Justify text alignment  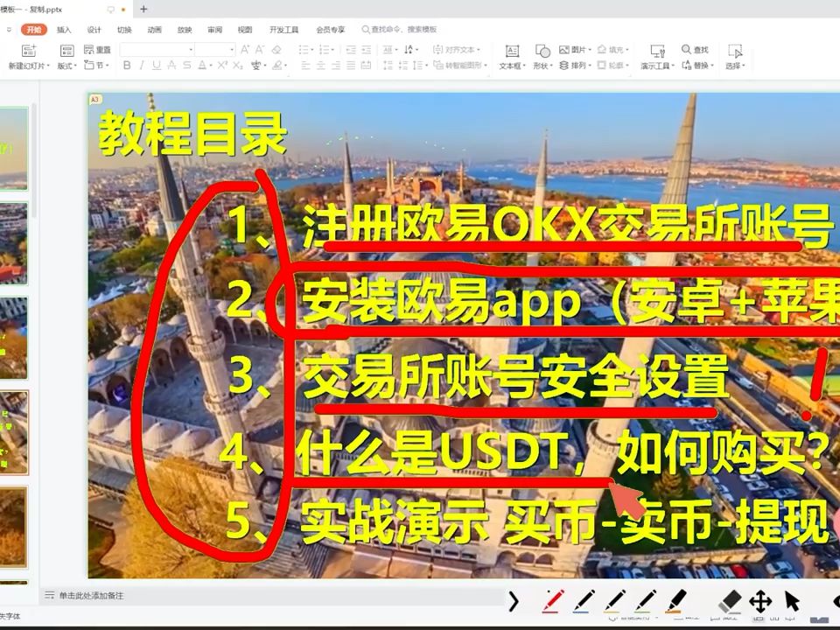pyautogui.click(x=351, y=66)
